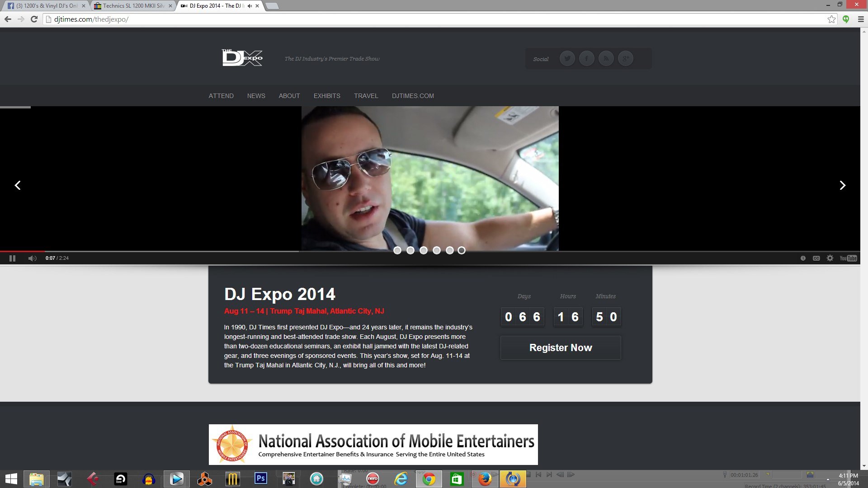Select the fourth slider dot
This screenshot has height=488, width=868.
click(x=437, y=250)
